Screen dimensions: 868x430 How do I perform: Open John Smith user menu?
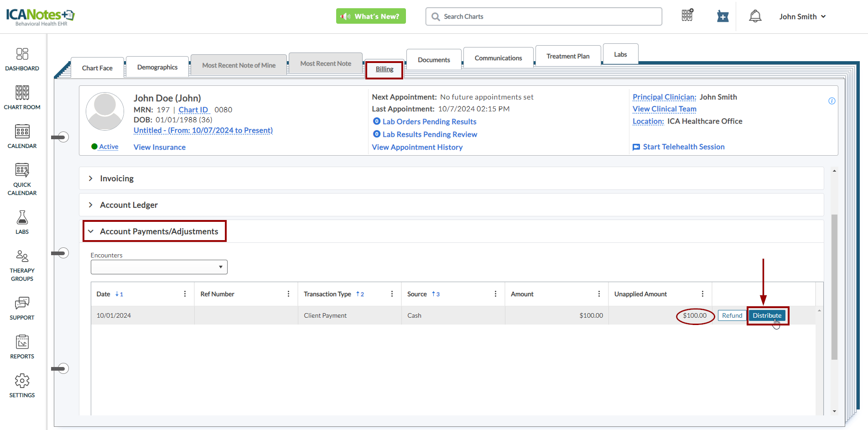pos(802,16)
